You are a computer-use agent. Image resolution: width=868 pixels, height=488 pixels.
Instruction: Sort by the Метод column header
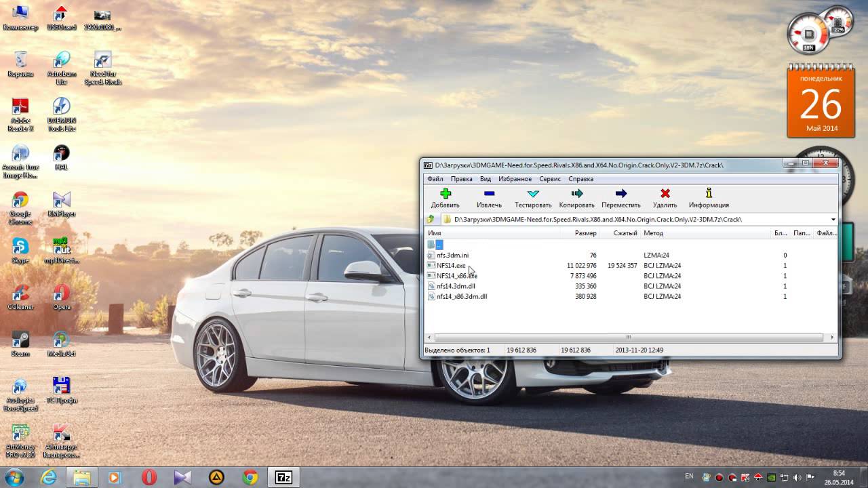coord(705,233)
